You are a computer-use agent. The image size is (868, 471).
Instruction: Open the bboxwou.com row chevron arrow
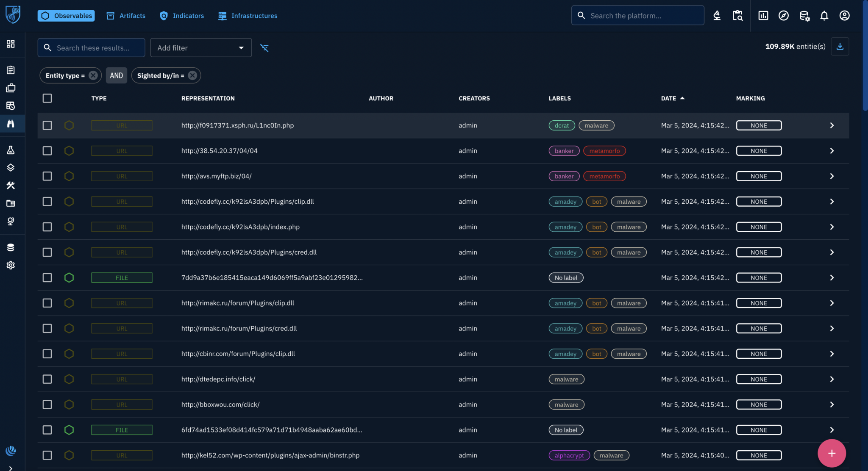pyautogui.click(x=832, y=405)
